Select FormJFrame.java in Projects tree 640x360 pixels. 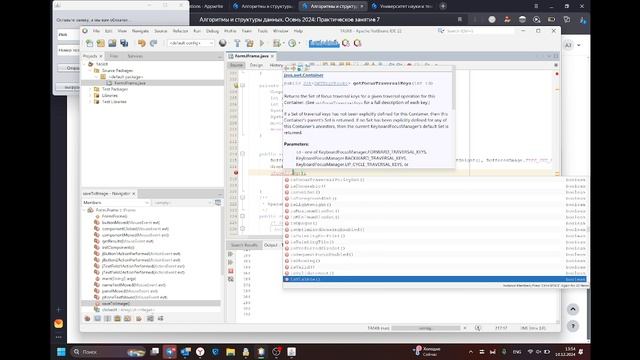129,83
